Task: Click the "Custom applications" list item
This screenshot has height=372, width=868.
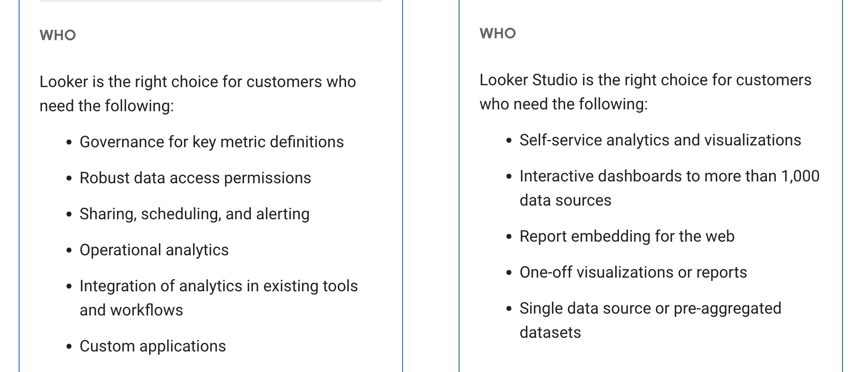Action: (153, 346)
